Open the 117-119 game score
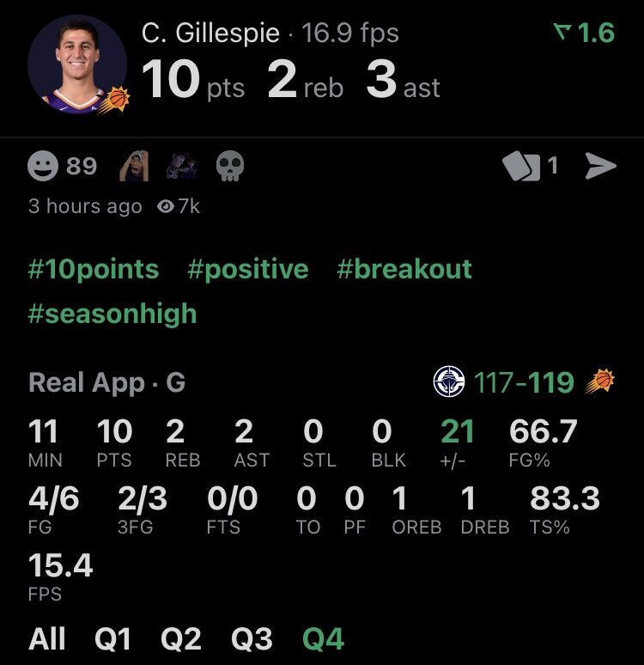The height and width of the screenshot is (665, 644). click(x=524, y=382)
